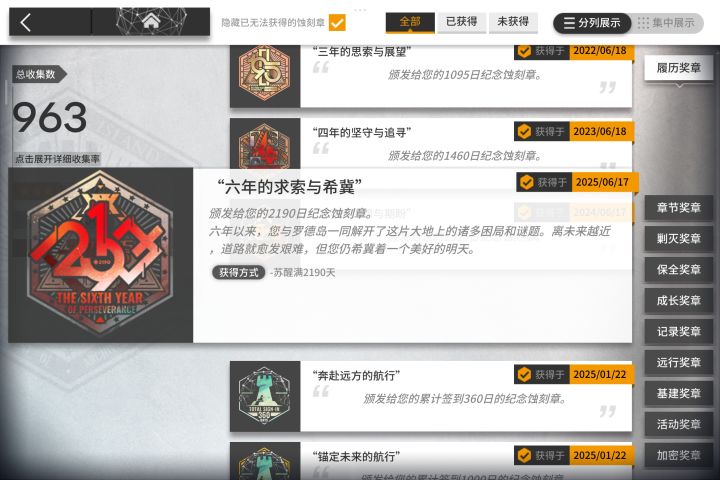
Task: Open the 360-day sign-in rook medal icon
Action: coord(264,395)
